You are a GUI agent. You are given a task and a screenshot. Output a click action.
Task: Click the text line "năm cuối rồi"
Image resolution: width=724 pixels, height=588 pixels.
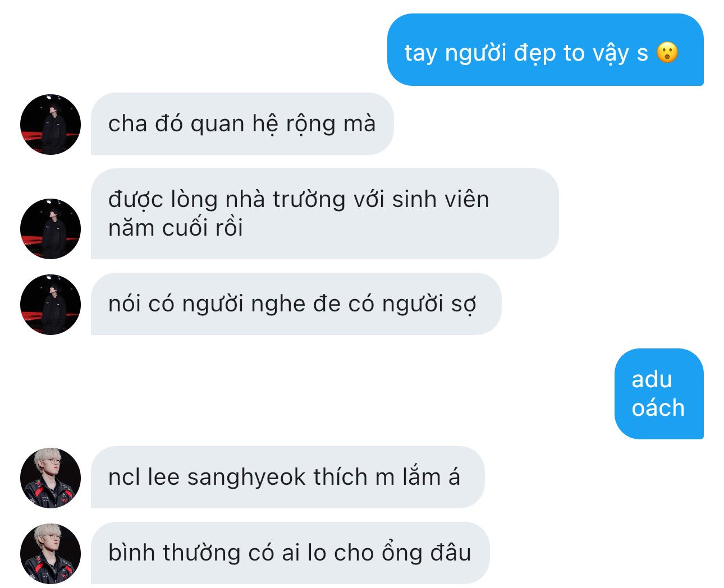(176, 228)
